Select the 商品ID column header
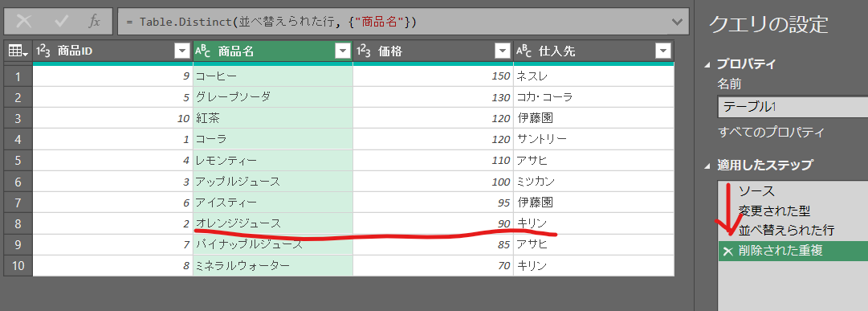 pos(113,51)
